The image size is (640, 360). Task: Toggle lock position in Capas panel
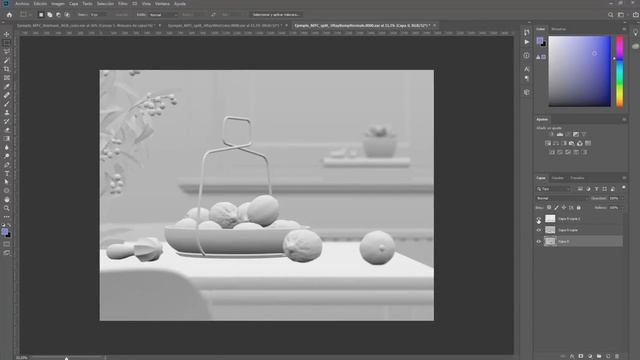click(564, 208)
